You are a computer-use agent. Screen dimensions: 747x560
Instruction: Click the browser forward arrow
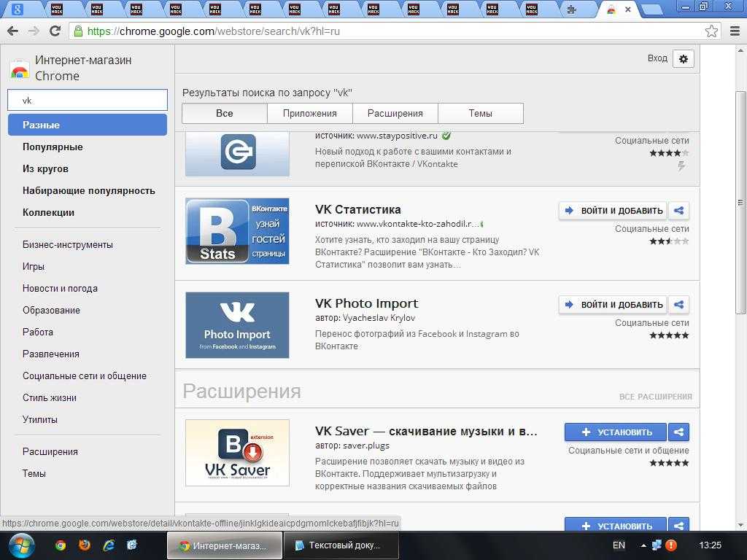(34, 31)
